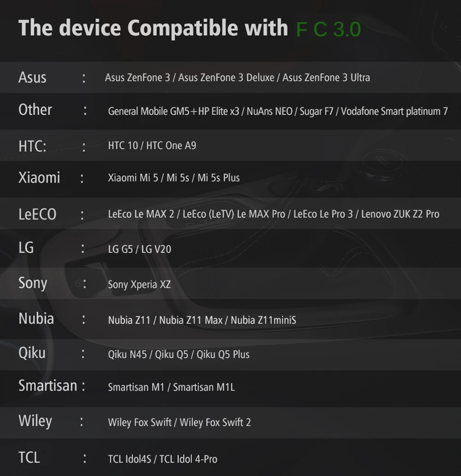Viewport: 461px width, 476px height.
Task: Click TCL Idol 4-Pro device name
Action: click(188, 459)
